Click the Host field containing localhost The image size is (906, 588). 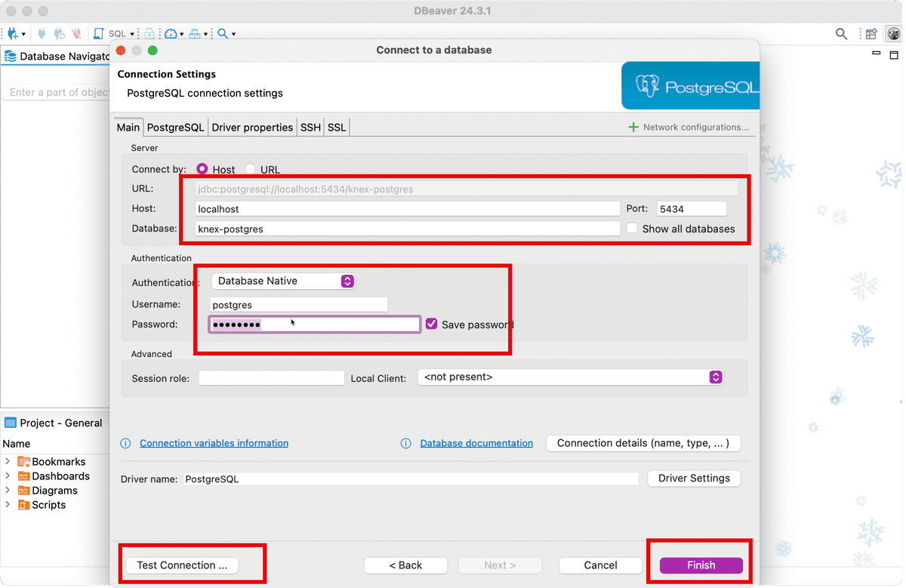tap(408, 208)
